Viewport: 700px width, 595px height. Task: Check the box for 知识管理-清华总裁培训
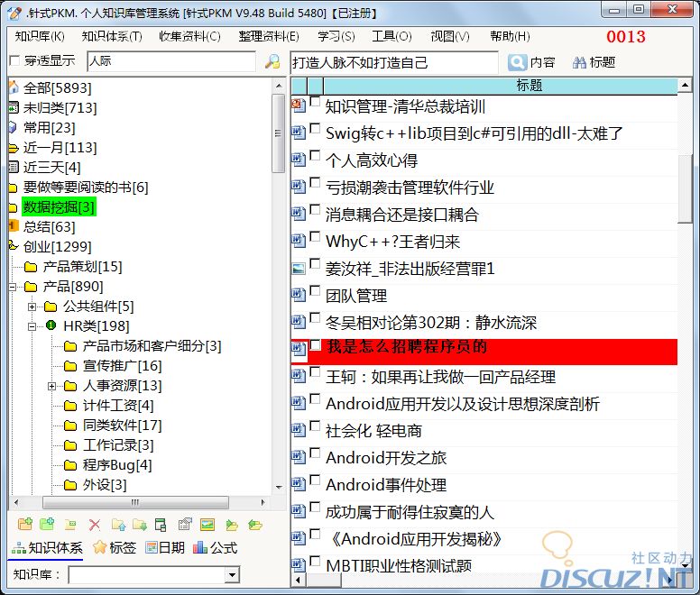[315, 103]
